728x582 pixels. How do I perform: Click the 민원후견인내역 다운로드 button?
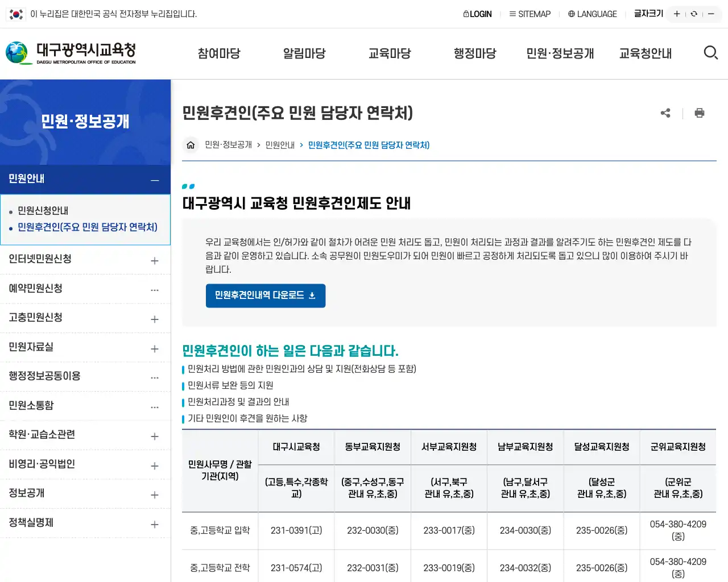click(266, 296)
